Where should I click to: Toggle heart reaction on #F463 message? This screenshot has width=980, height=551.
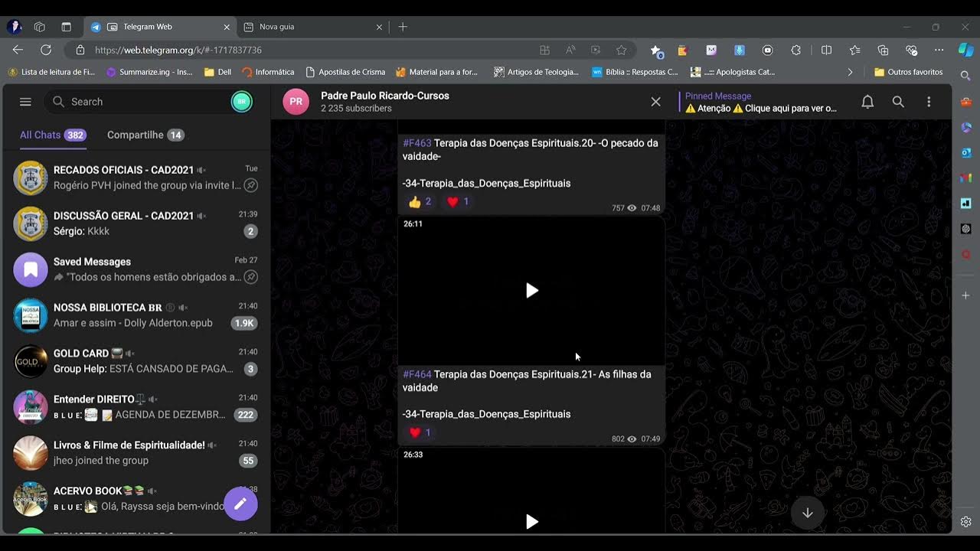(x=458, y=202)
